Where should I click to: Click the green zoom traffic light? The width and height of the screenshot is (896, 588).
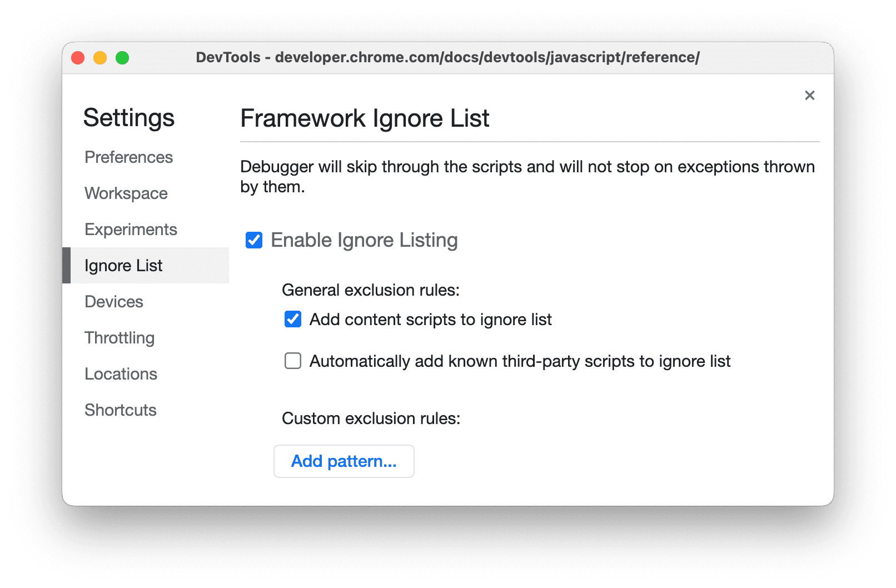tap(122, 57)
